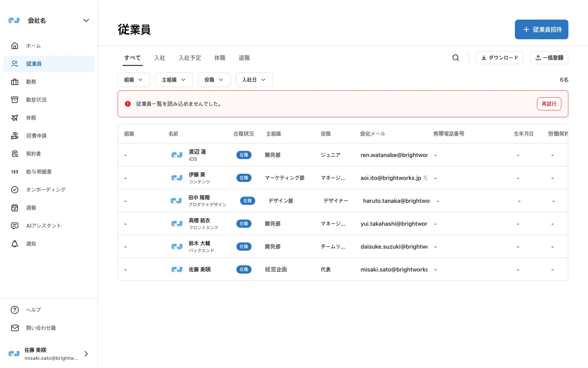Switch to the 休職 tab
Image resolution: width=588 pixels, height=368 pixels.
point(220,58)
